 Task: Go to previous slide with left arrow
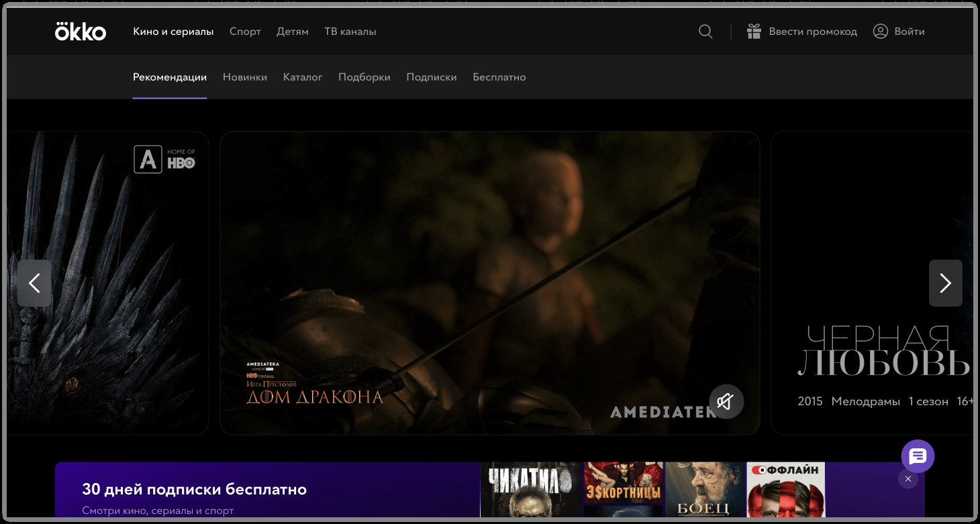coord(34,283)
